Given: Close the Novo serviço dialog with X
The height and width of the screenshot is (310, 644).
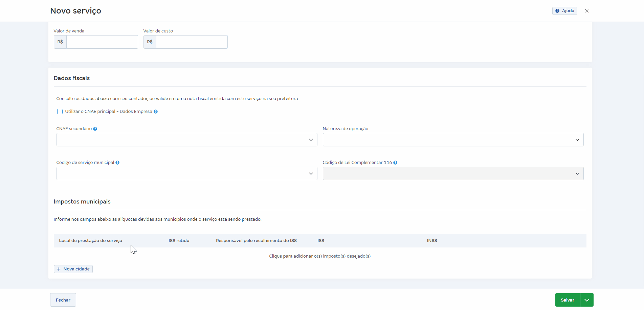Looking at the screenshot, I should point(587,11).
